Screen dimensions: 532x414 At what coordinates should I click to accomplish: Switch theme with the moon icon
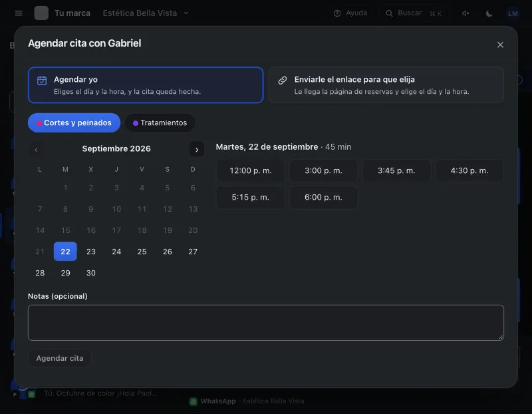pos(489,13)
